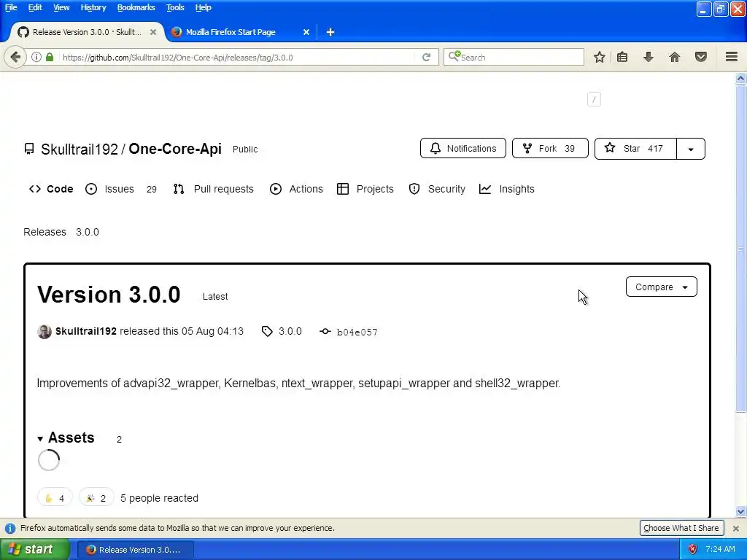Click the browser Search field
The width and height of the screenshot is (747, 560).
pos(514,57)
